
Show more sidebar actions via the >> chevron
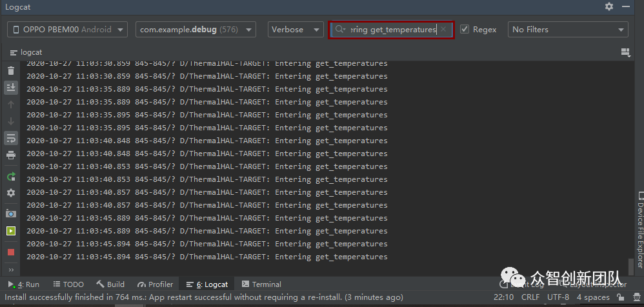11,270
